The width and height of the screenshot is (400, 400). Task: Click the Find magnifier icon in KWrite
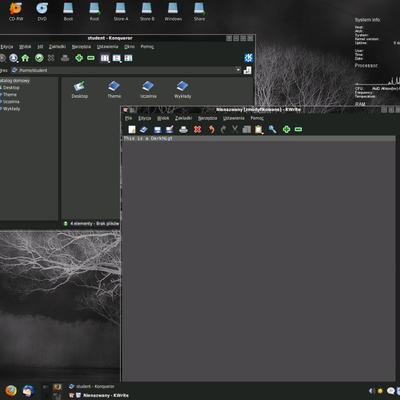pyautogui.click(x=272, y=129)
